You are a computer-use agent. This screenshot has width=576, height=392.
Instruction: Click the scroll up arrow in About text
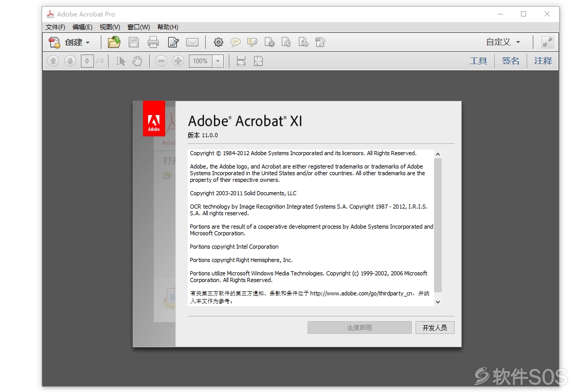pyautogui.click(x=438, y=154)
